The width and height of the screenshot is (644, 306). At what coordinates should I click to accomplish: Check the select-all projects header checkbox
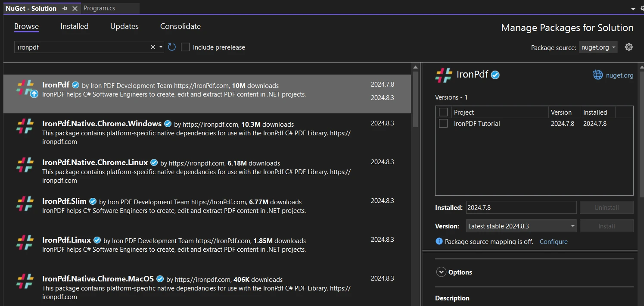click(443, 112)
